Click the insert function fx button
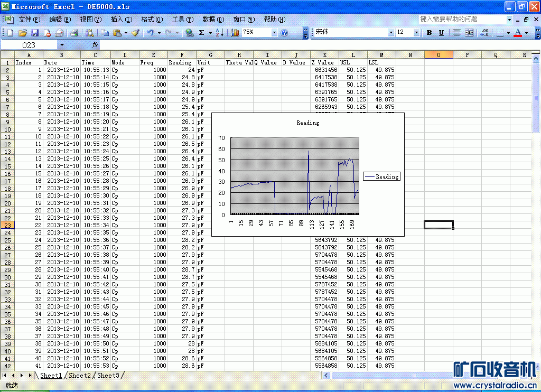This screenshot has width=541, height=392. tap(95, 45)
